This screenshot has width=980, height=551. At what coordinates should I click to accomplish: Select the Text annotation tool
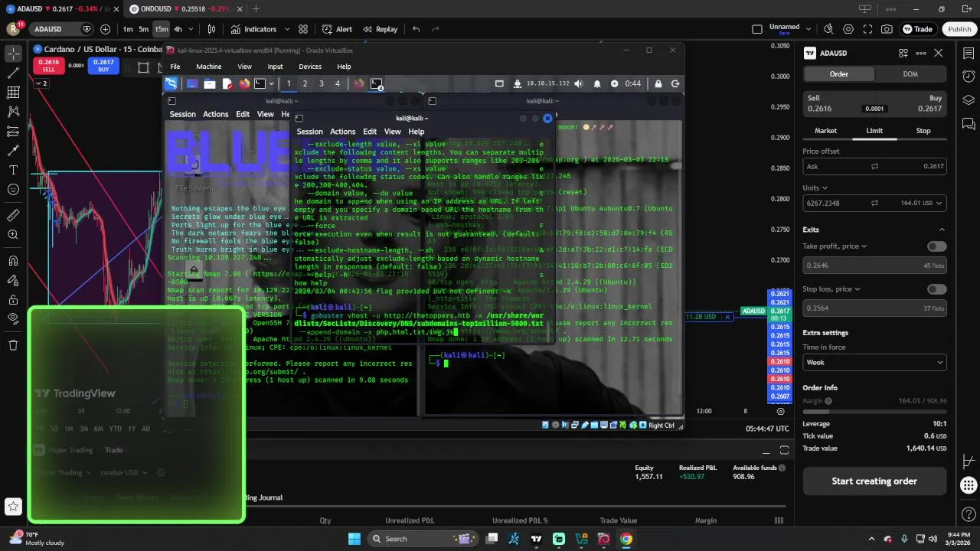[13, 170]
